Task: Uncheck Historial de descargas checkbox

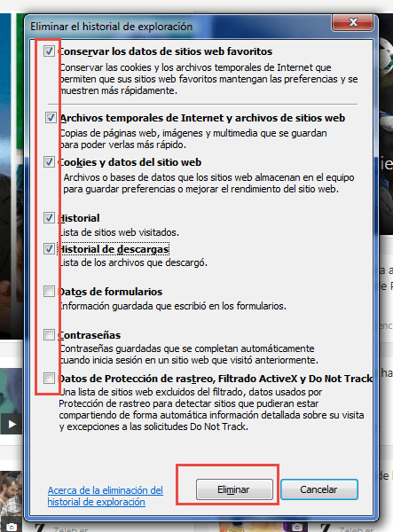Action: click(49, 248)
